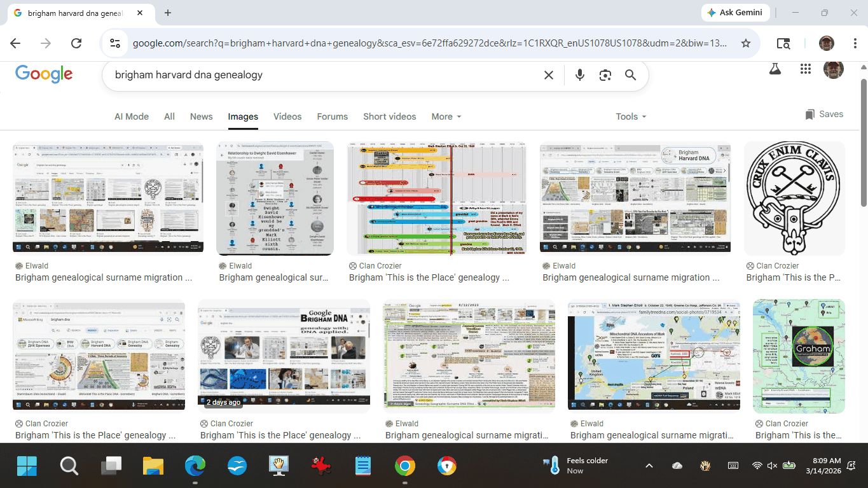Open the Google apps grid

[x=805, y=69]
